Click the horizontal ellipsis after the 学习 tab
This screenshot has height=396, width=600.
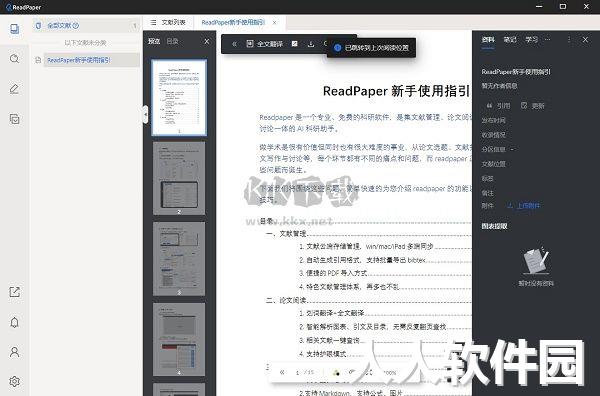pyautogui.click(x=548, y=39)
